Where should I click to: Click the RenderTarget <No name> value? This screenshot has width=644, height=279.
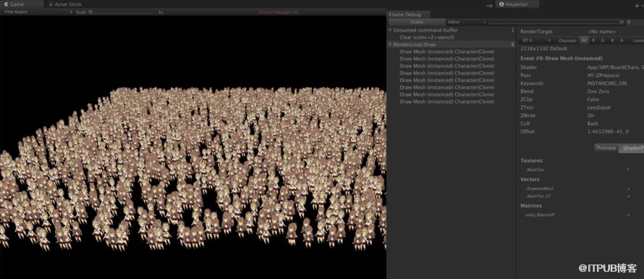click(602, 32)
